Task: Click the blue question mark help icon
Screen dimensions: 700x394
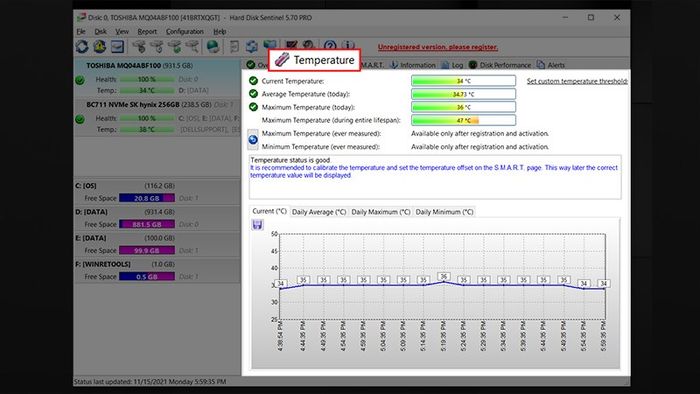Action: tap(330, 46)
